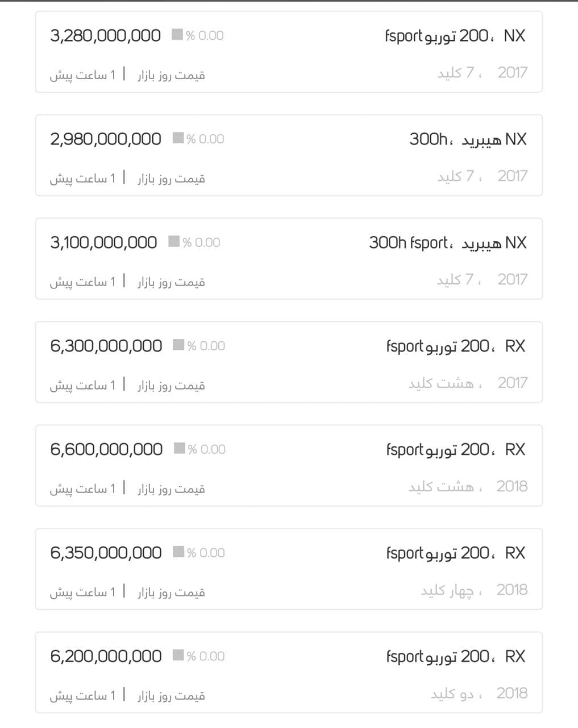The width and height of the screenshot is (578, 728).
Task: Select the change indicator square beside 3,100,000,000
Action: pos(174,242)
